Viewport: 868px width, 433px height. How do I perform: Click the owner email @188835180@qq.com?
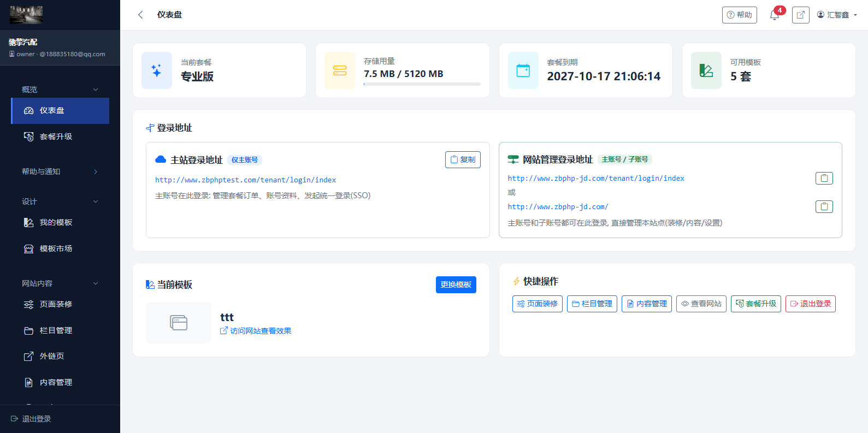point(72,54)
